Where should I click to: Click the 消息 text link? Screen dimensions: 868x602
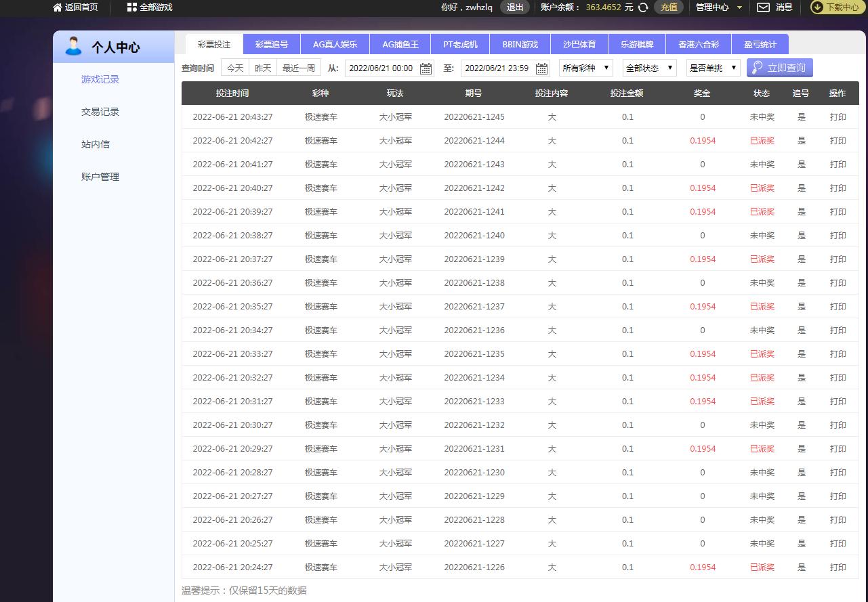click(x=784, y=7)
